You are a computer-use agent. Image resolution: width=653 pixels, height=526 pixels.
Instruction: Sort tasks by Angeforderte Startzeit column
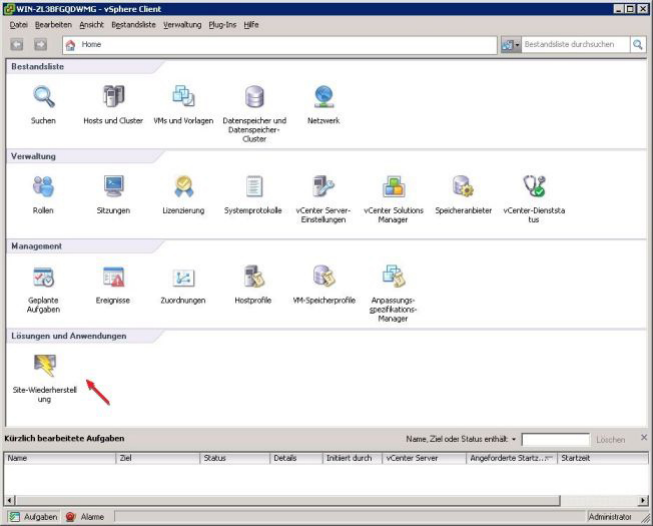coord(511,458)
